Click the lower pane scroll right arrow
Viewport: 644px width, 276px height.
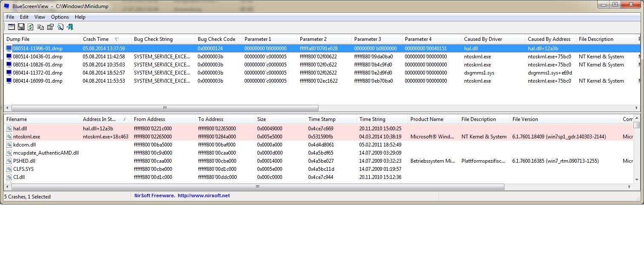tap(630, 187)
